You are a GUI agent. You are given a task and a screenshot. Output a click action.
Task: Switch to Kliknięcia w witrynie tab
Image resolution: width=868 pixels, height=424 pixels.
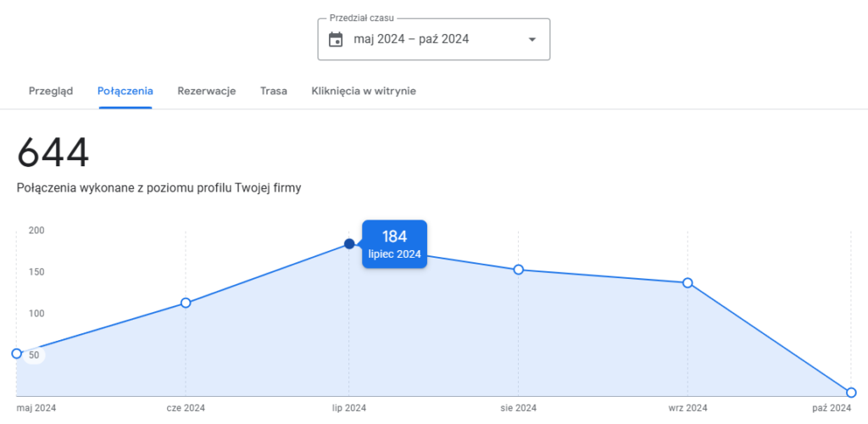pyautogui.click(x=364, y=91)
